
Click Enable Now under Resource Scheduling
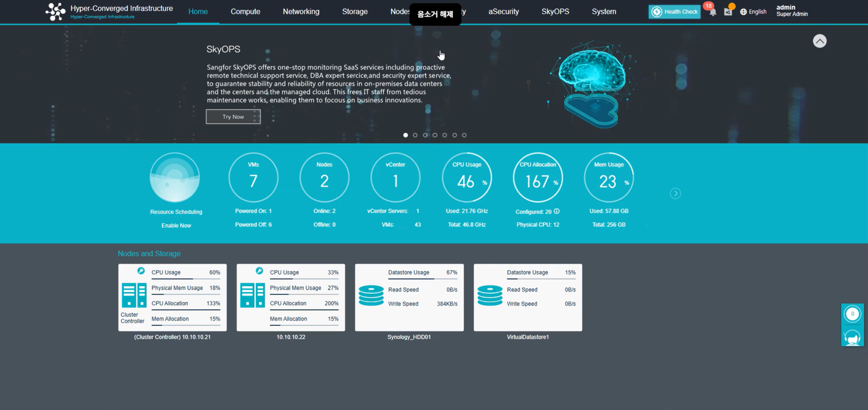click(x=176, y=226)
